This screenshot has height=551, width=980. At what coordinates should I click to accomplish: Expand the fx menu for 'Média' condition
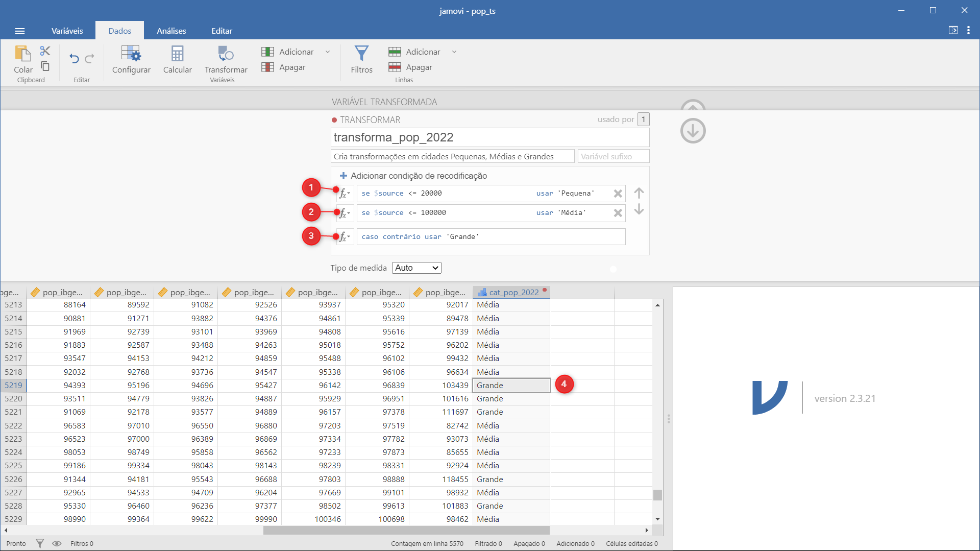click(345, 213)
